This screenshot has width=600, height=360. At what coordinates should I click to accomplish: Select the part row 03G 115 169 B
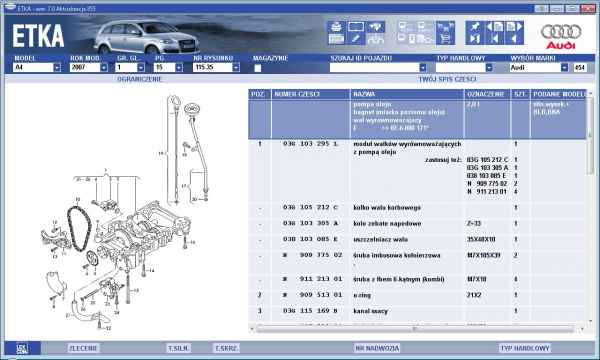coord(417,311)
